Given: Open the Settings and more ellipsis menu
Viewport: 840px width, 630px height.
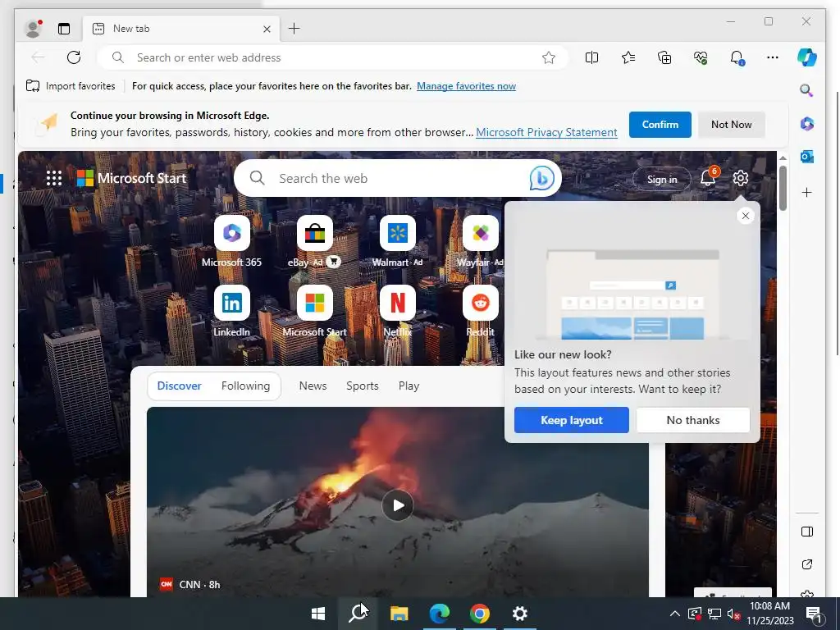Looking at the screenshot, I should [773, 57].
